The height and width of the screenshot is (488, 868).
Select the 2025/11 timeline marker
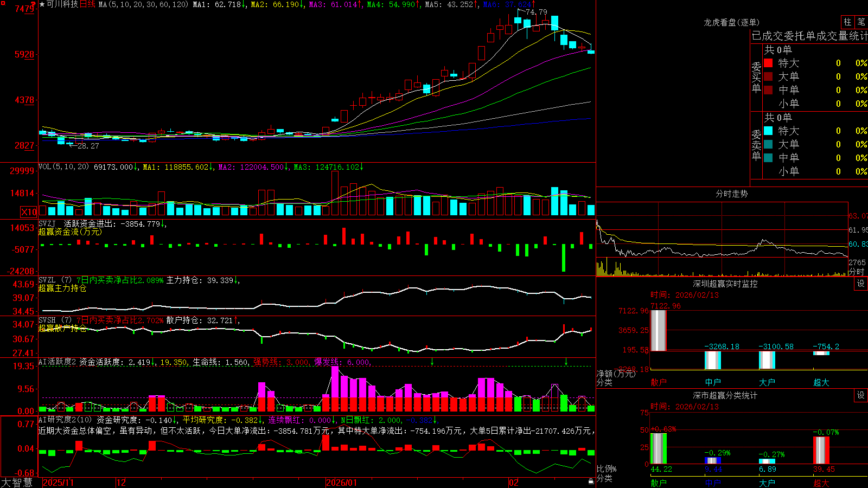(58, 483)
